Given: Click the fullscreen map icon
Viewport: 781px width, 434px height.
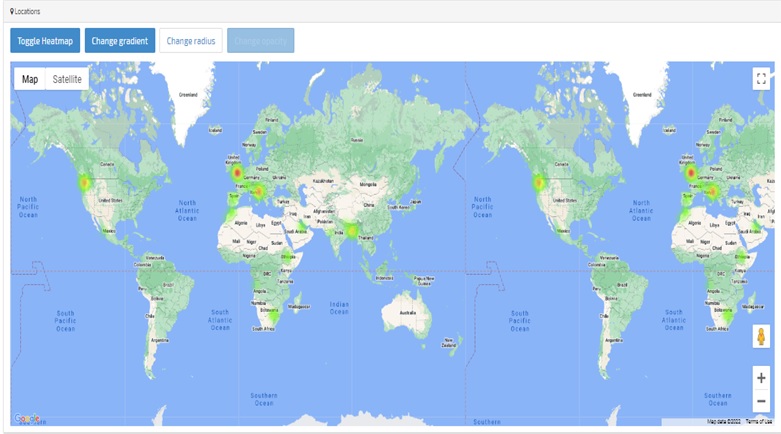Looking at the screenshot, I should pyautogui.click(x=761, y=79).
